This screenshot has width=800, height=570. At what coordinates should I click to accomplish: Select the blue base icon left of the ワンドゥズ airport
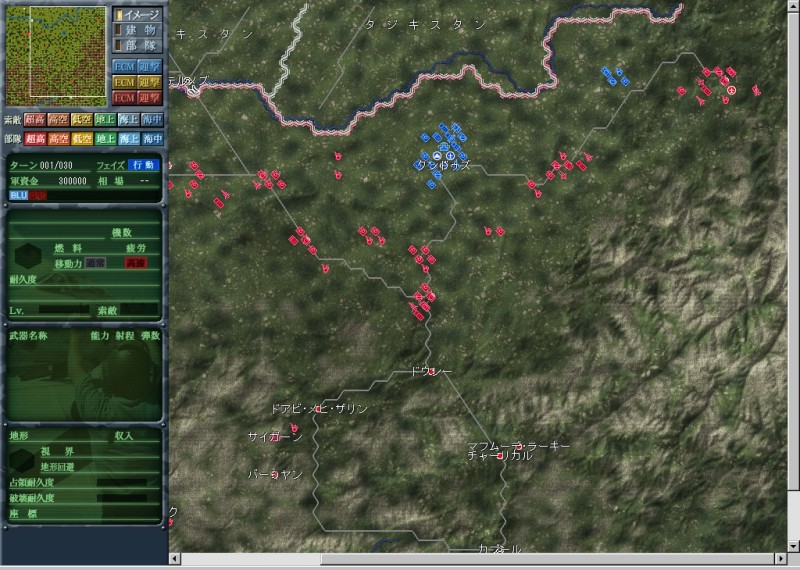[437, 156]
